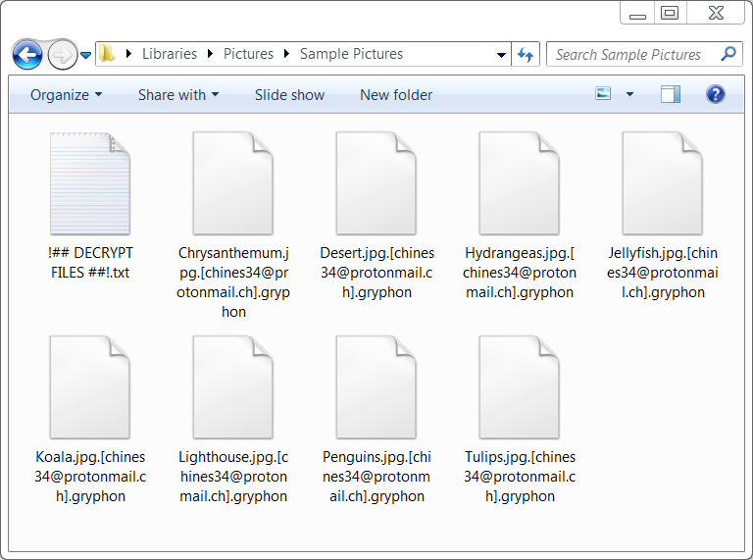The image size is (753, 560).
Task: Open the Organize menu
Action: [x=67, y=95]
